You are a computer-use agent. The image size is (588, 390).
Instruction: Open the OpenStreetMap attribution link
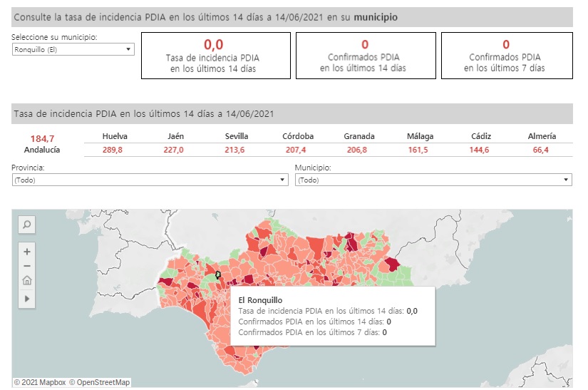(100, 382)
